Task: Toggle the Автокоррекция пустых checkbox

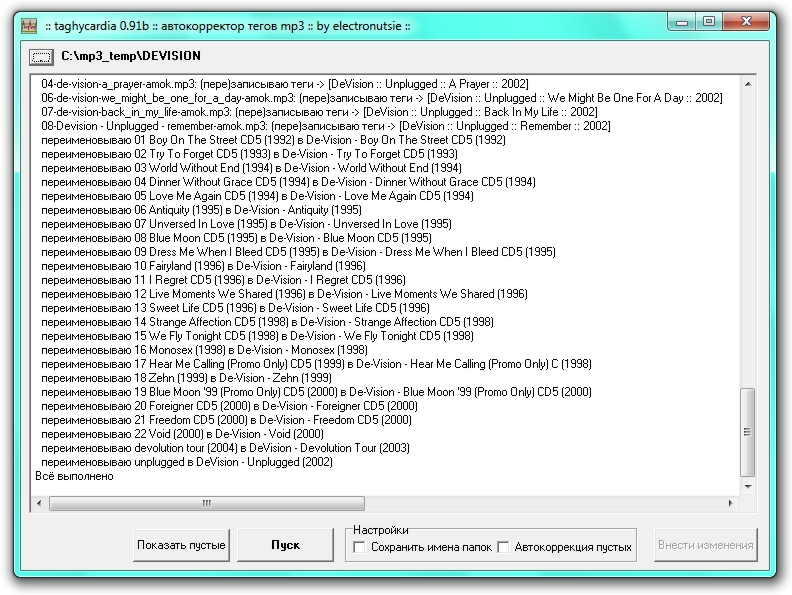Action: tap(503, 547)
